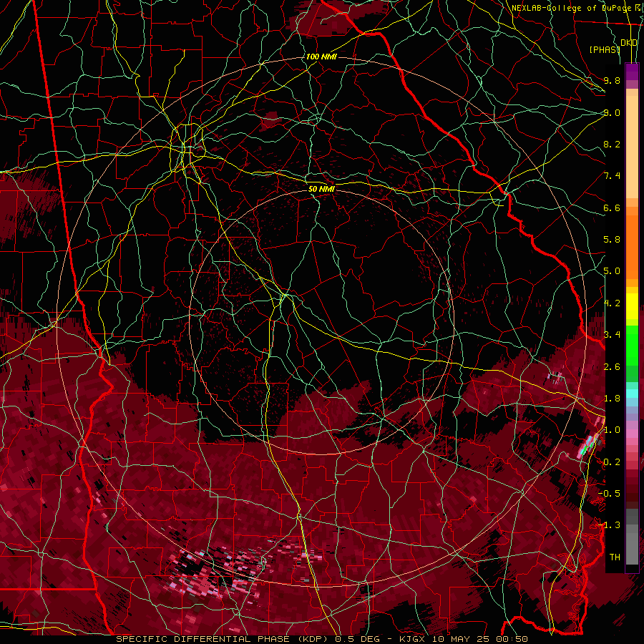This screenshot has width=644, height=644.
Task: Click the 50 NMI range ring label
Action: [321, 189]
